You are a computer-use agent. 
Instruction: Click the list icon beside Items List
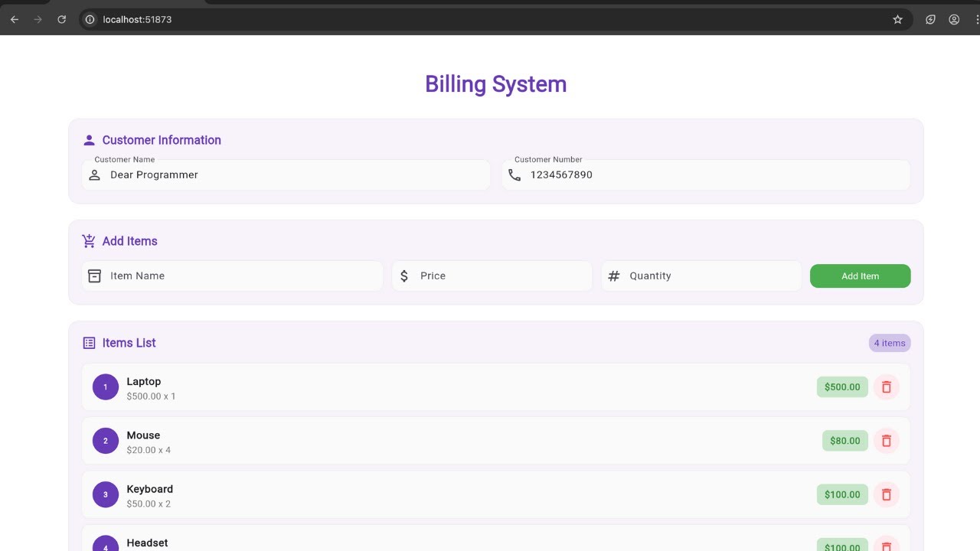coord(89,343)
